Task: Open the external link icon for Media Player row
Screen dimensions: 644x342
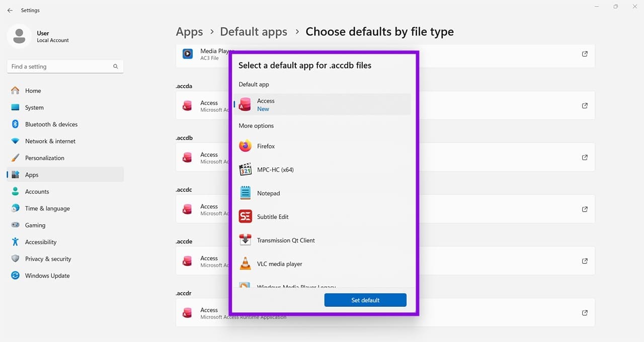Action: tap(585, 54)
